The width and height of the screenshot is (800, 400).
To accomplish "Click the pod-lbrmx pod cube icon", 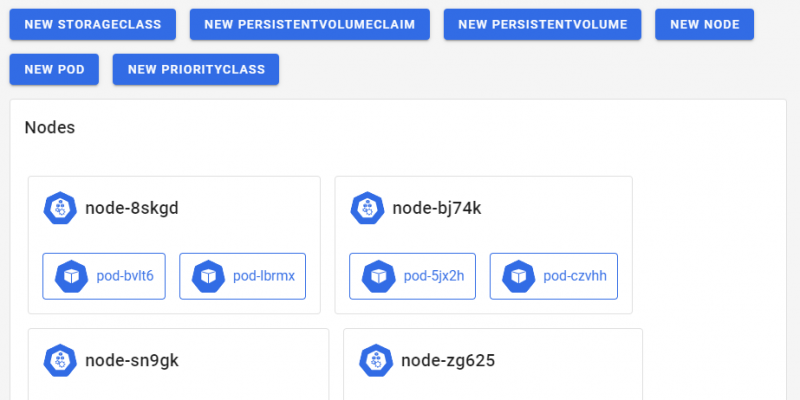I will pyautogui.click(x=208, y=276).
